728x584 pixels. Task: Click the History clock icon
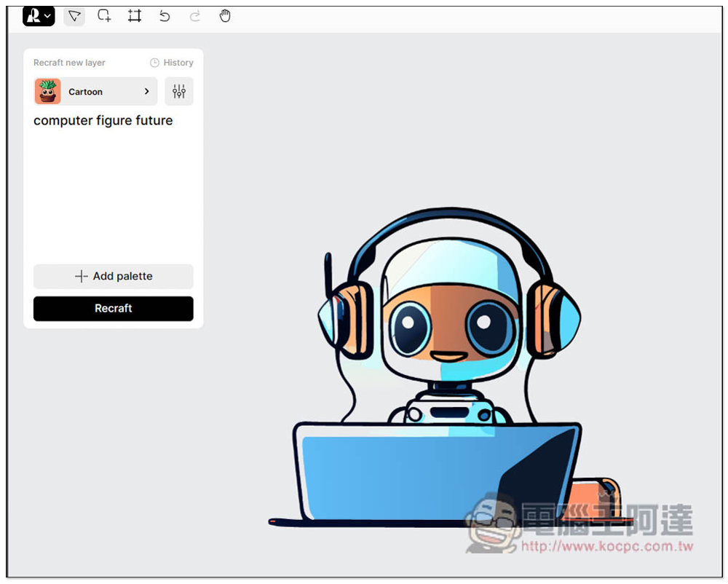tap(154, 63)
